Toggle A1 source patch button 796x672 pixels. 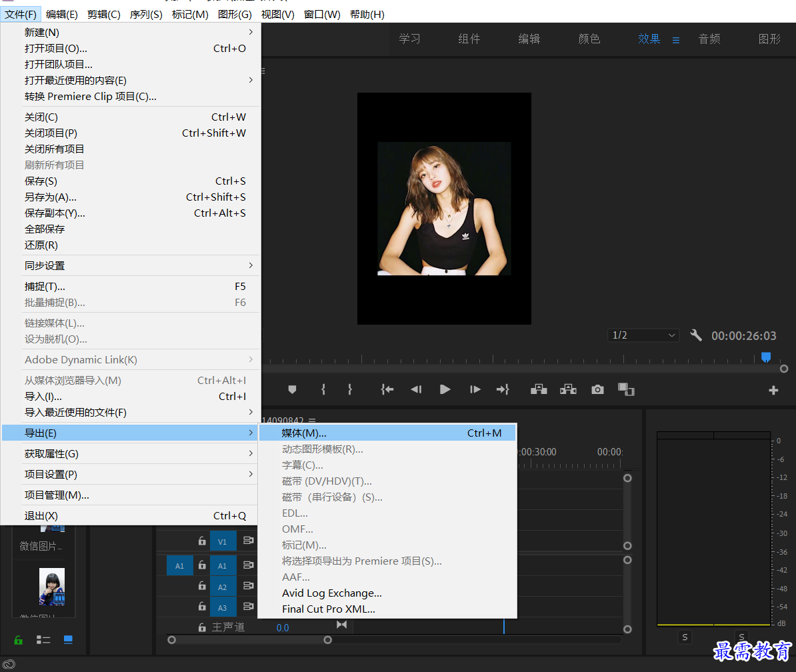[180, 565]
